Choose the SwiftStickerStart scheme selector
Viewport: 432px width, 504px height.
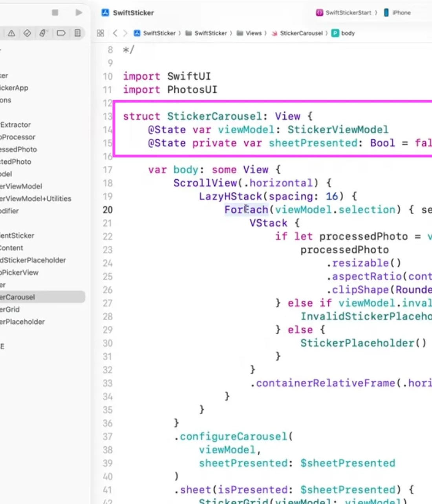344,13
